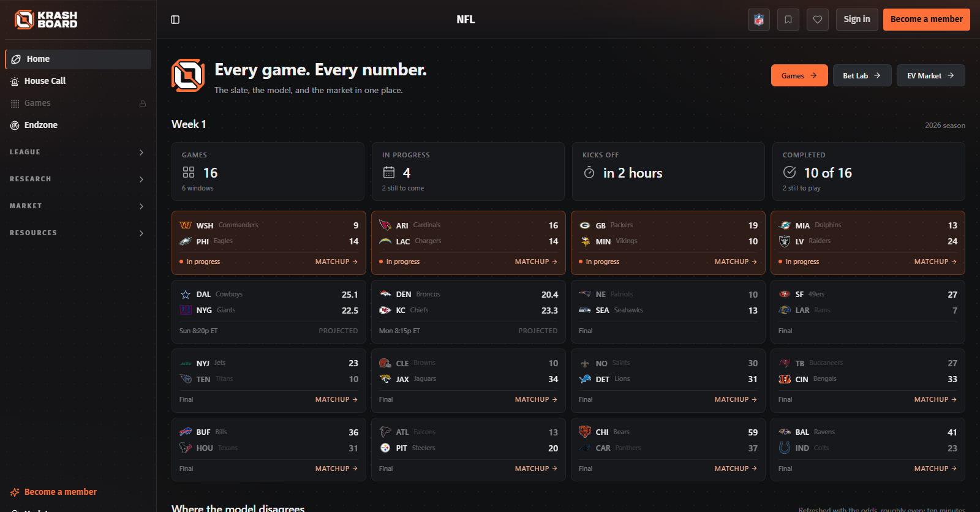Screen dimensions: 980x512
Task: Open the GB vs MIN matchup link
Action: [x=736, y=262]
